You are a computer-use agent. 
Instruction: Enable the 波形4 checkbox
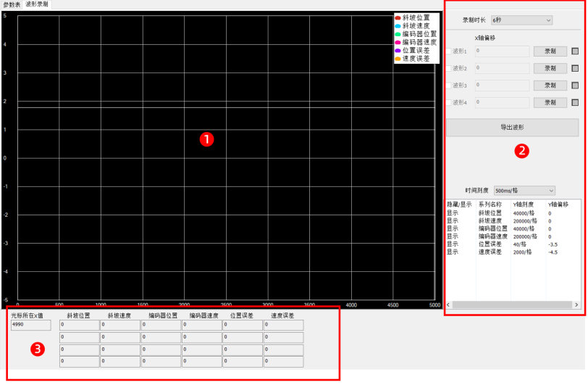tap(448, 102)
